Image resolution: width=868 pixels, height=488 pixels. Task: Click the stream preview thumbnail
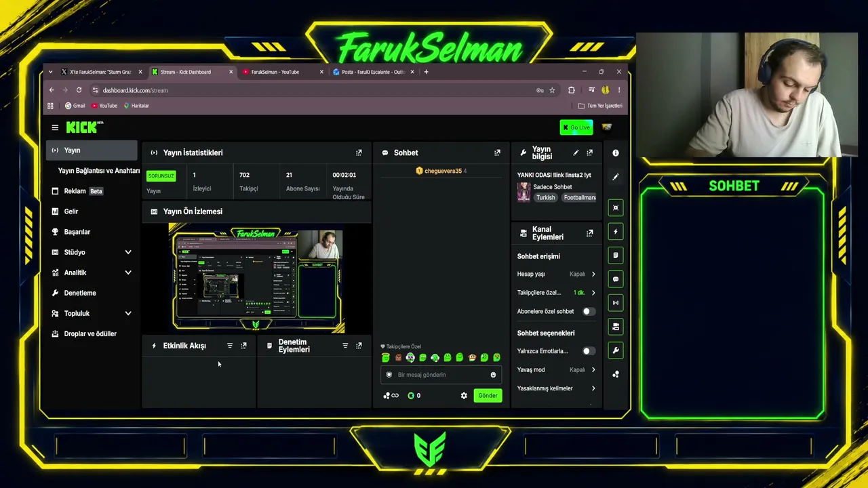pyautogui.click(x=256, y=279)
